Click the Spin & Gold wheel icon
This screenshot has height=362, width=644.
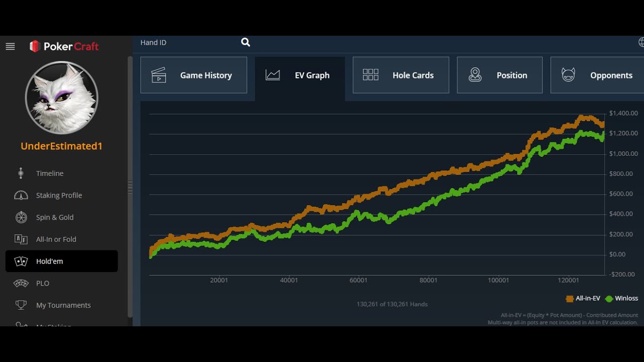point(21,217)
